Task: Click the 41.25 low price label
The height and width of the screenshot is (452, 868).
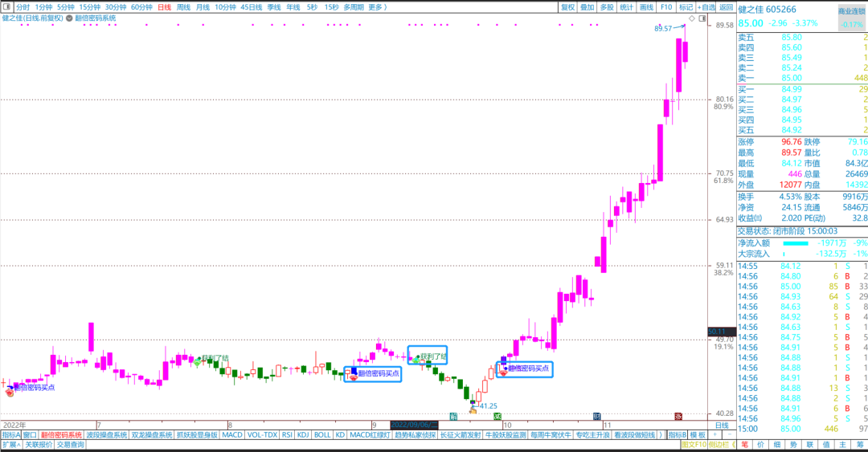Action: (489, 405)
